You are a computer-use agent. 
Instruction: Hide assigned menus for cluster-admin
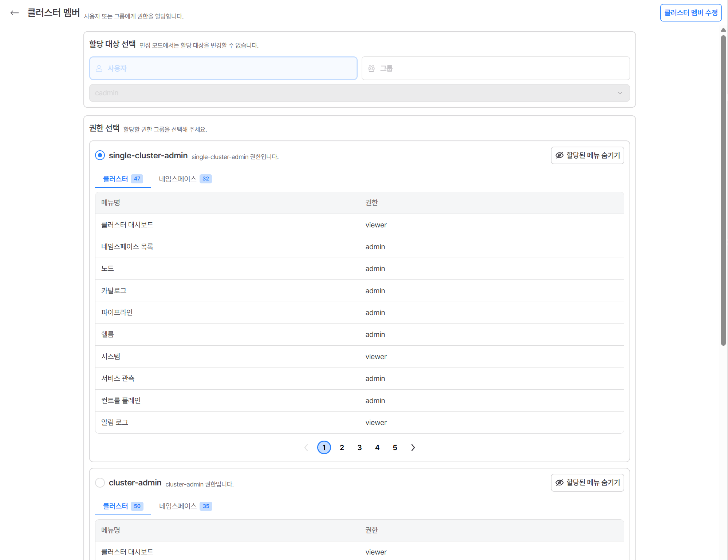pos(587,483)
